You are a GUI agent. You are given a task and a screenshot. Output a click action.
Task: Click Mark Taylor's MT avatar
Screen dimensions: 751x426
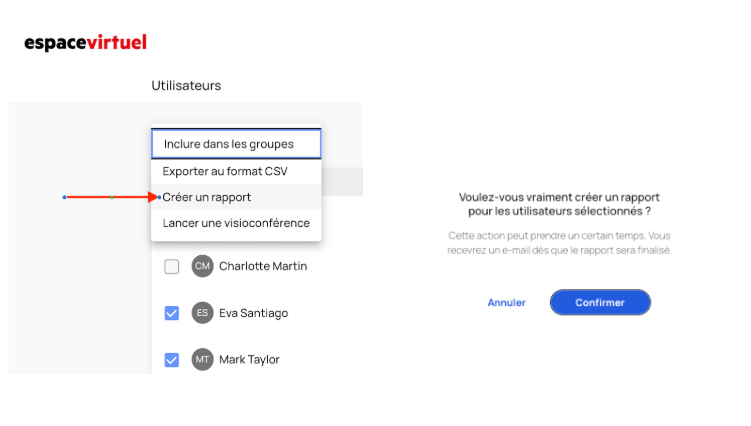tap(203, 360)
